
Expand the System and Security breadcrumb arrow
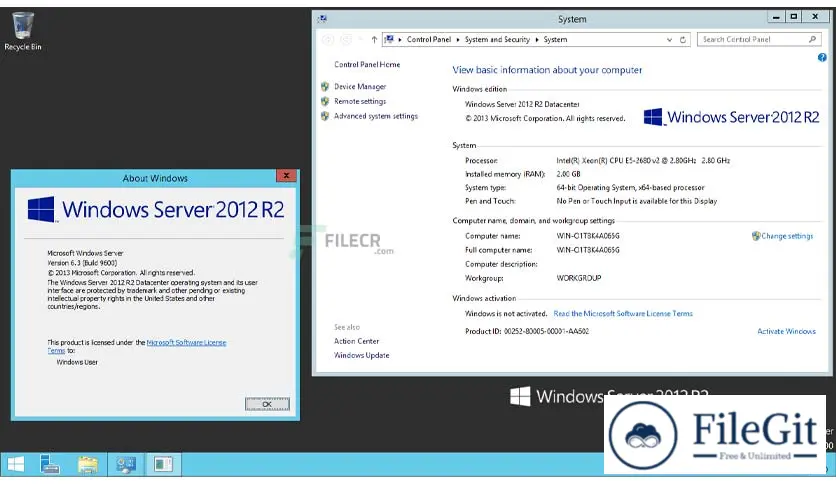(536, 39)
